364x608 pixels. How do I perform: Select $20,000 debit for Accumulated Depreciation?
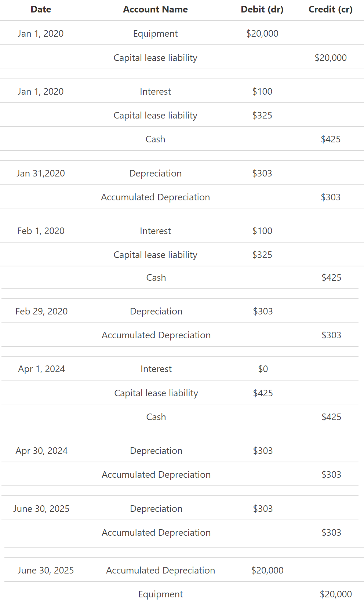(x=267, y=570)
